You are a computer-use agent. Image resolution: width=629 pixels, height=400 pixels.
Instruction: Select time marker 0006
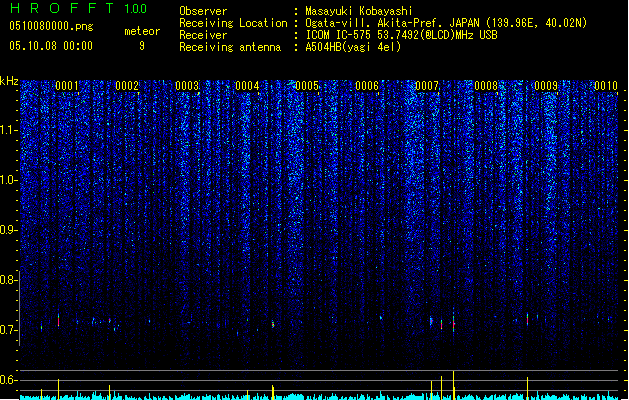tap(367, 85)
